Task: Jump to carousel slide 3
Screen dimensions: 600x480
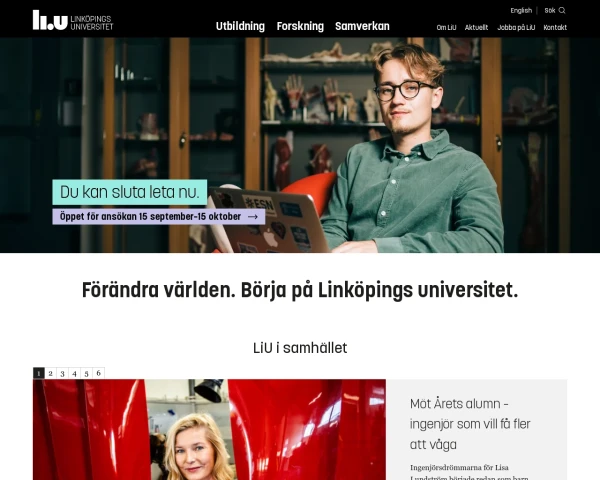Action: [x=62, y=373]
